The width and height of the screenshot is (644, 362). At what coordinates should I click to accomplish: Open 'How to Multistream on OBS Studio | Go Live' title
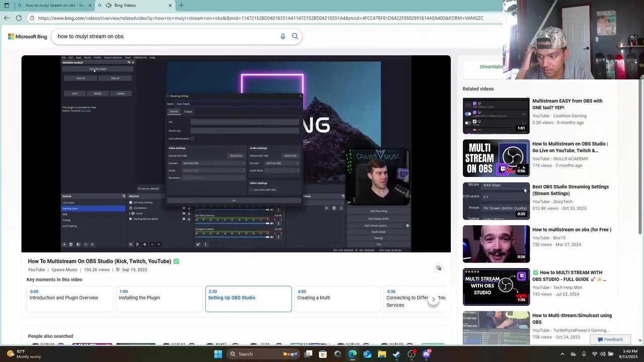coord(570,147)
